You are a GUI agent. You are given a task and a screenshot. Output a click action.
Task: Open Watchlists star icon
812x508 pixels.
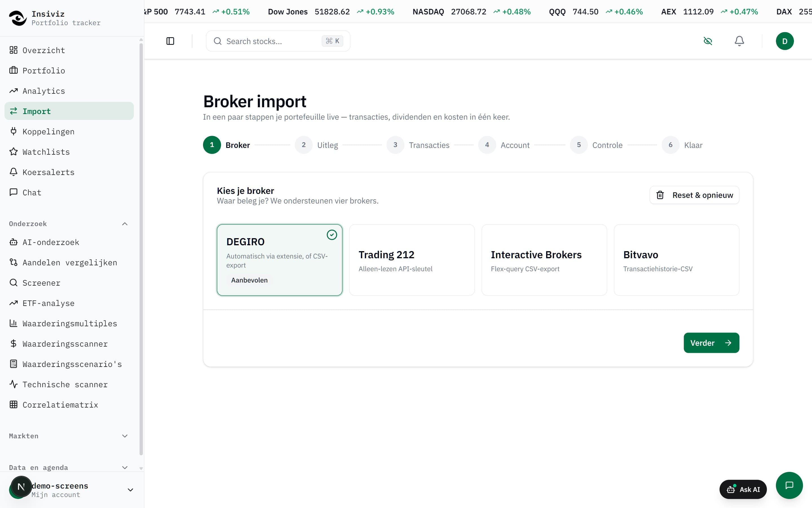click(x=14, y=152)
